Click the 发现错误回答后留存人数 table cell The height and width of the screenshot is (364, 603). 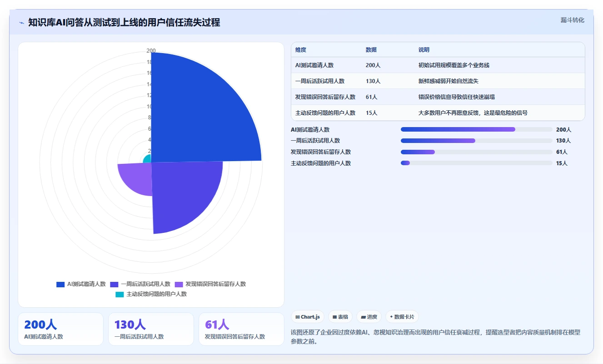pos(325,97)
